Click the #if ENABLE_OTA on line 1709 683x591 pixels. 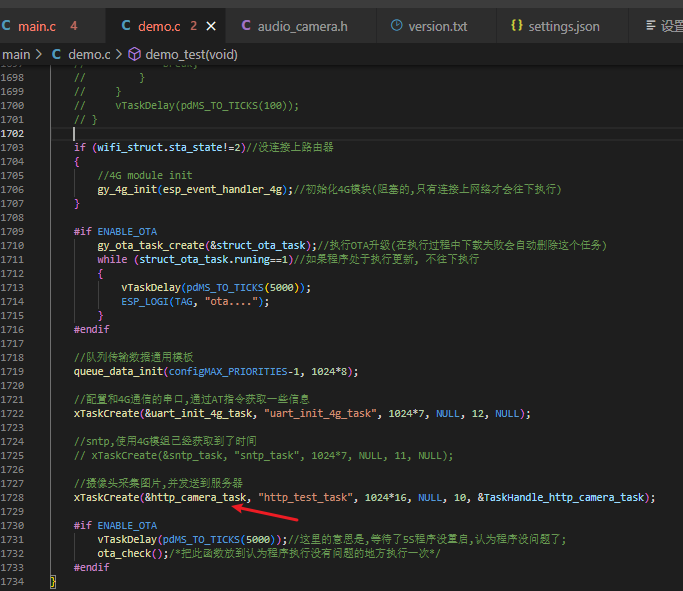115,231
